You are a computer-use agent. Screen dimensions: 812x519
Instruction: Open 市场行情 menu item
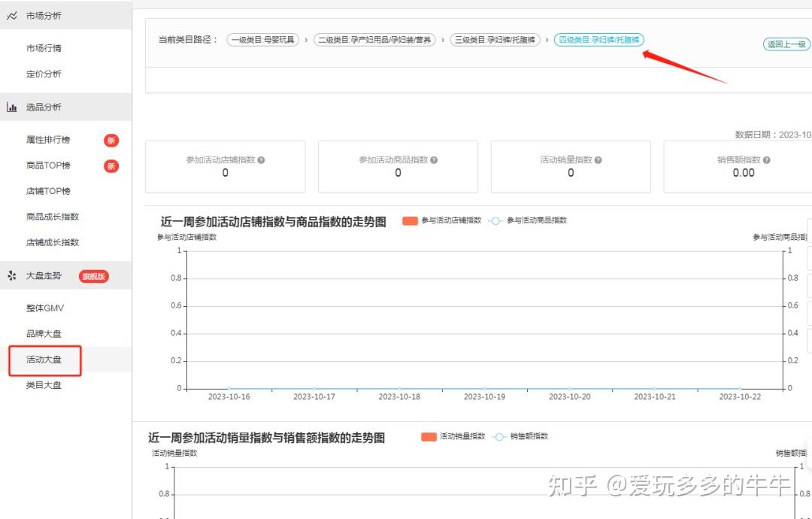pos(44,48)
